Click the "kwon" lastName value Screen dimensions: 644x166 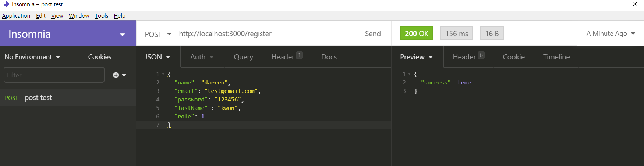coord(227,108)
